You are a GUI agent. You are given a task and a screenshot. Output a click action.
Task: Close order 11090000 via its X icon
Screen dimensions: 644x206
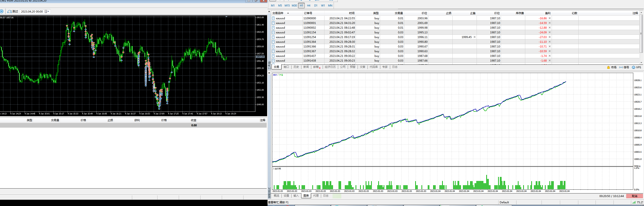549,18
